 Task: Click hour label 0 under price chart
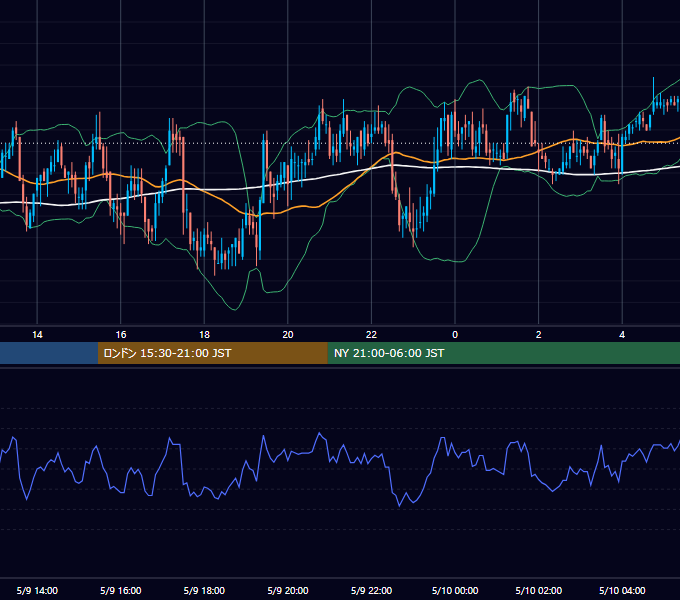[x=455, y=335]
